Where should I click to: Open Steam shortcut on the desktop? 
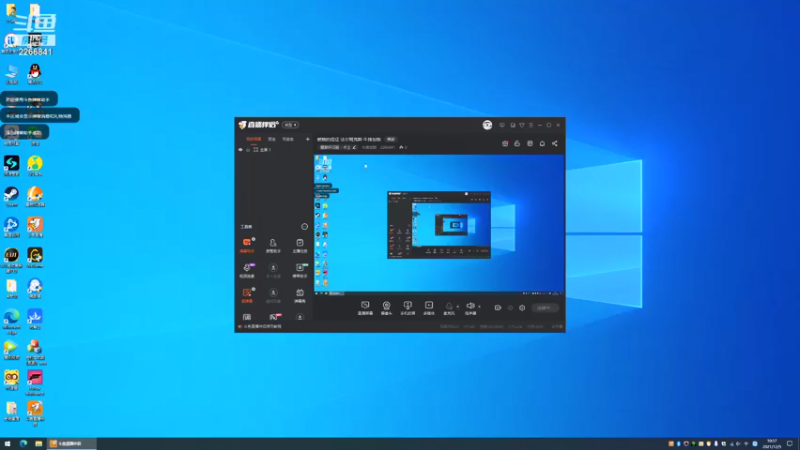11,197
